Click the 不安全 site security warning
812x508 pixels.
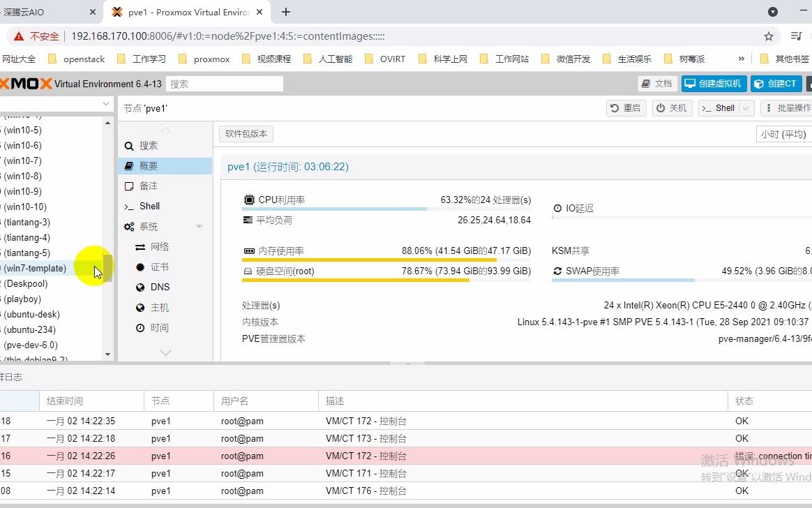click(37, 36)
